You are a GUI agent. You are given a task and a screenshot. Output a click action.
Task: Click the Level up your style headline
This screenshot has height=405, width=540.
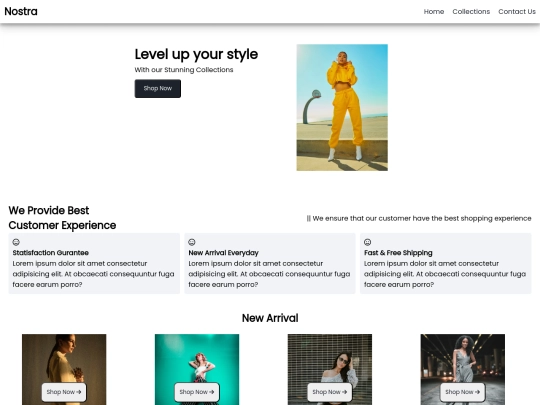(196, 54)
